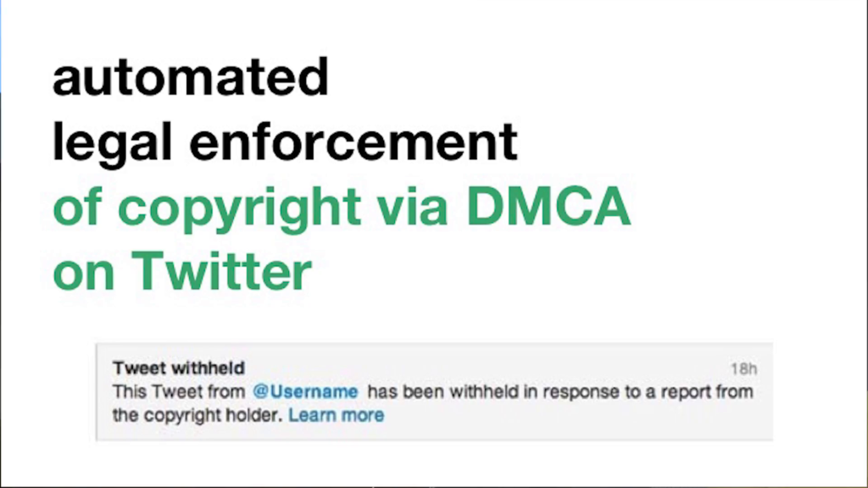
Task: Open the Learn more link
Action: (x=336, y=415)
